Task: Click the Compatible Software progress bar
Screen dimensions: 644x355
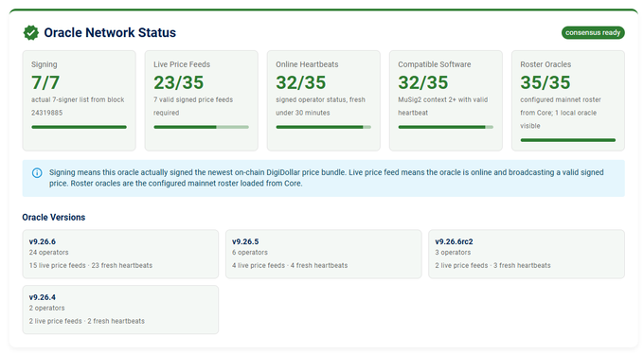Action: click(446, 127)
